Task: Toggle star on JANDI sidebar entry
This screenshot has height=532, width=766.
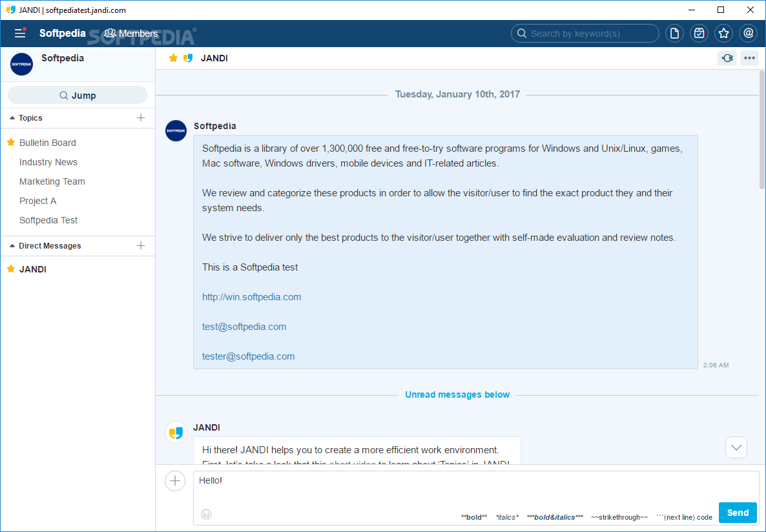Action: tap(11, 269)
